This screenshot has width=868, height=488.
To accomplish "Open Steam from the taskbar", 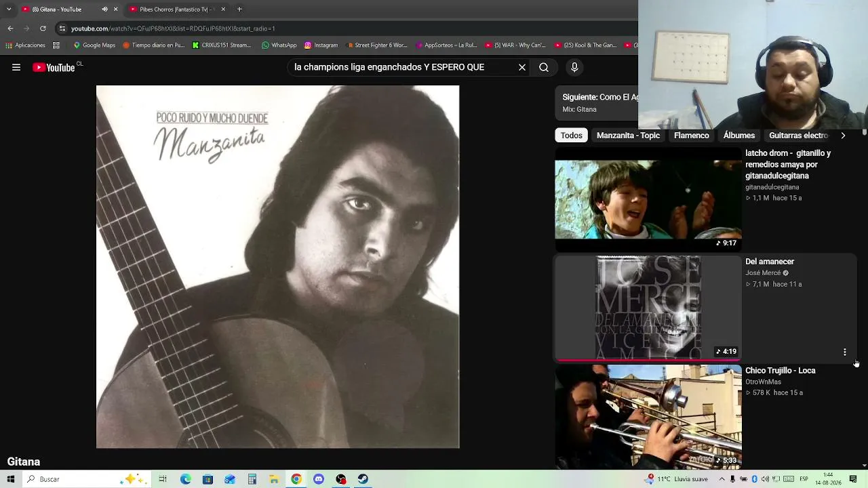I will coord(363,479).
